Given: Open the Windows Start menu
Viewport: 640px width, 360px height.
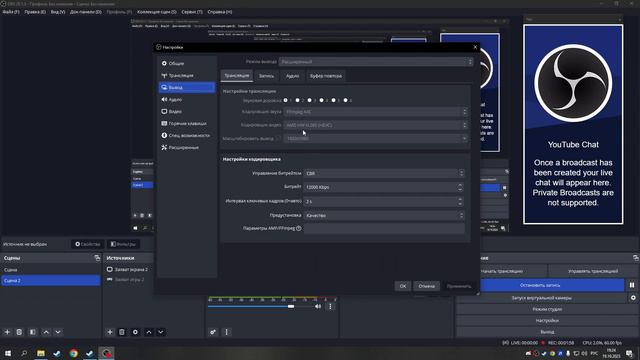Looking at the screenshot, I should tap(8, 353).
